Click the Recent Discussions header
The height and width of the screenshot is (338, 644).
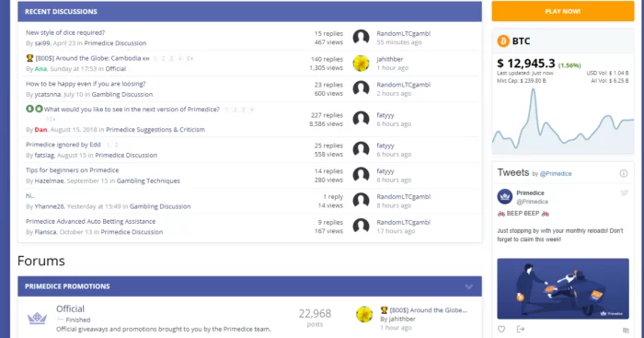[x=249, y=12]
